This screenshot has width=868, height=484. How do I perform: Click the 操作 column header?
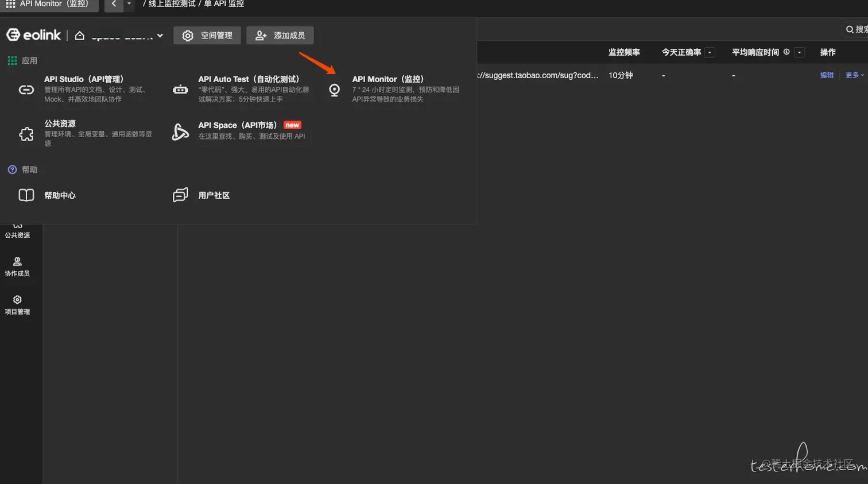click(x=828, y=52)
